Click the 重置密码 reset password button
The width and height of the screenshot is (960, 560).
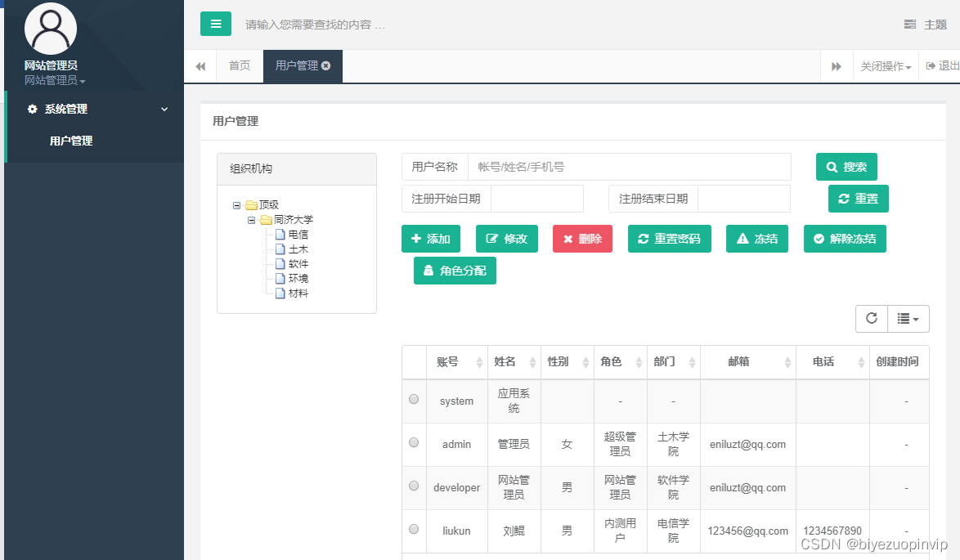pos(669,239)
